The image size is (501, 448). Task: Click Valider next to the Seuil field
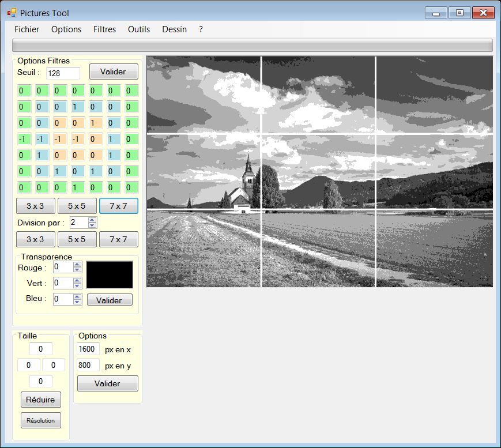click(114, 71)
